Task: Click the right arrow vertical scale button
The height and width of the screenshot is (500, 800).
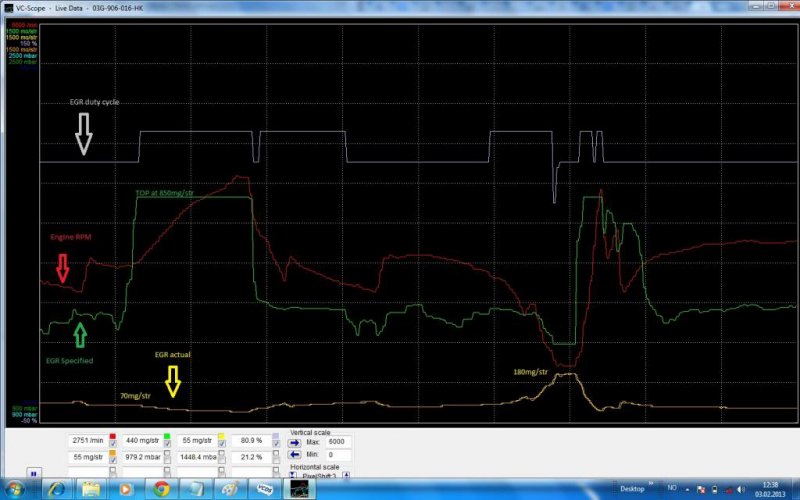Action: click(x=297, y=441)
